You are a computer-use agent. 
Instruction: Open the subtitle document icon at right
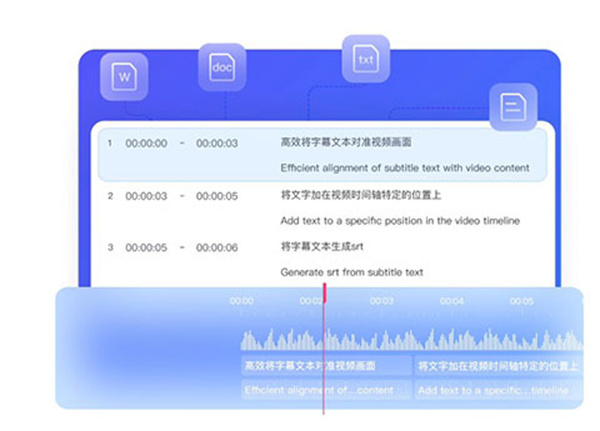pos(512,108)
